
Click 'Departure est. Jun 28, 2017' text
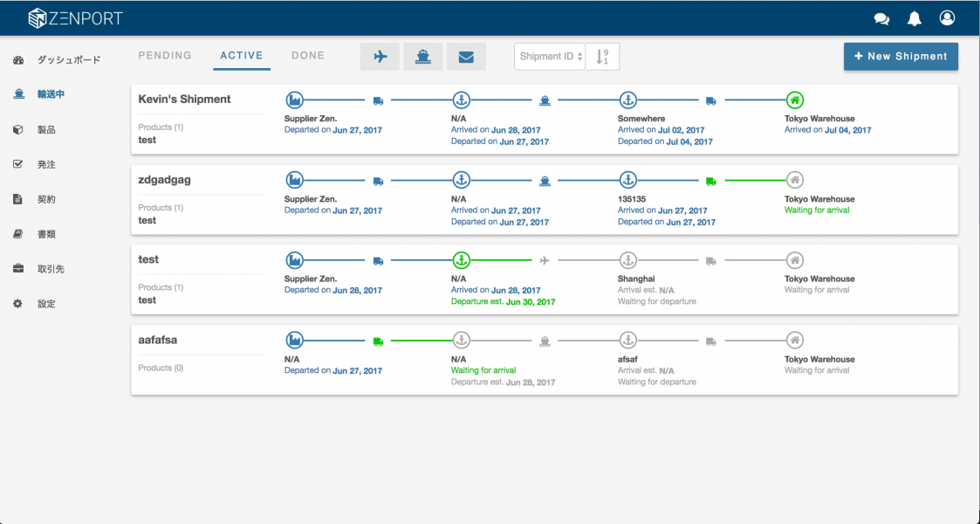[x=504, y=382]
